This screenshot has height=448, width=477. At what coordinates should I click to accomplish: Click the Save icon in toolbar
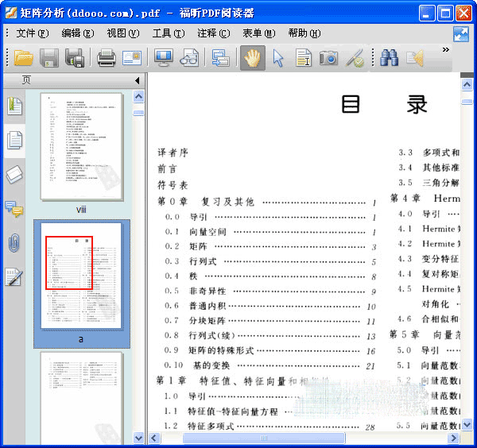click(x=49, y=58)
